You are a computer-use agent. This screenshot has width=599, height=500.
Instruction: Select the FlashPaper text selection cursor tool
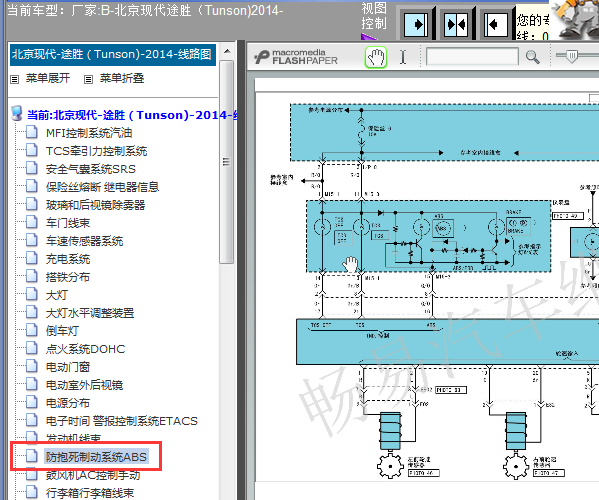[403, 57]
